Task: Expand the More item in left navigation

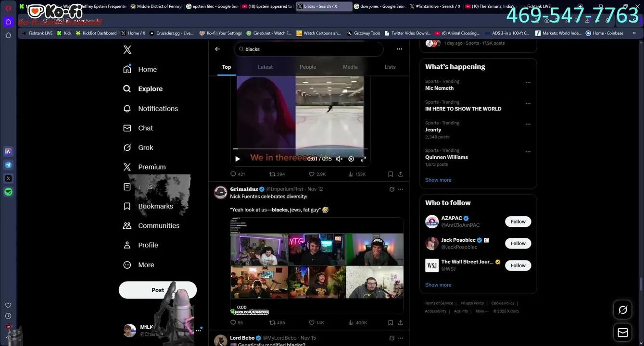Action: click(x=139, y=265)
